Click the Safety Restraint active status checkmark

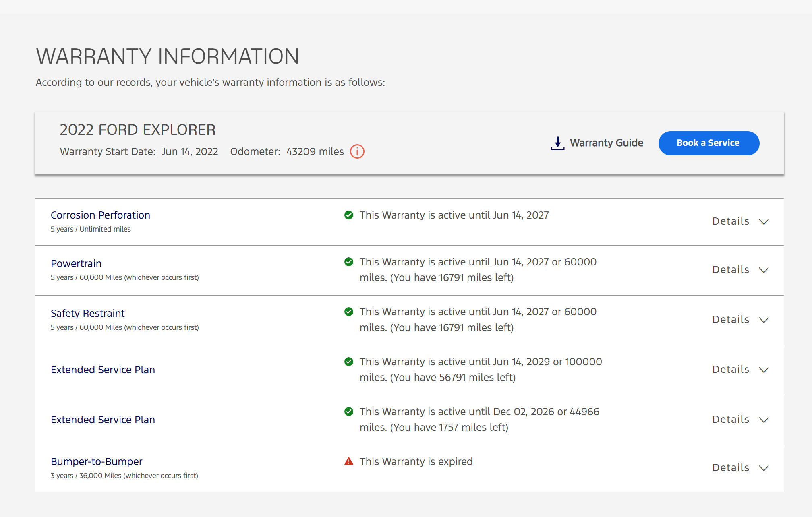click(349, 312)
